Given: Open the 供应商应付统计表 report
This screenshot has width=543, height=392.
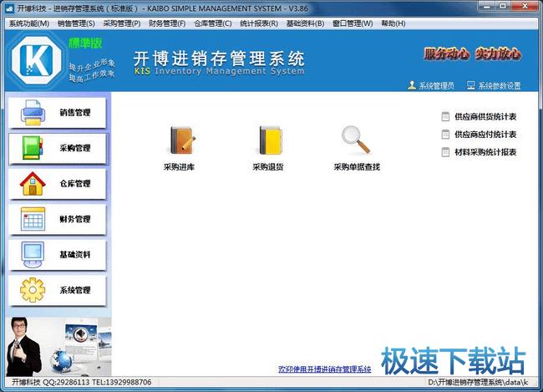Looking at the screenshot, I should (x=484, y=135).
